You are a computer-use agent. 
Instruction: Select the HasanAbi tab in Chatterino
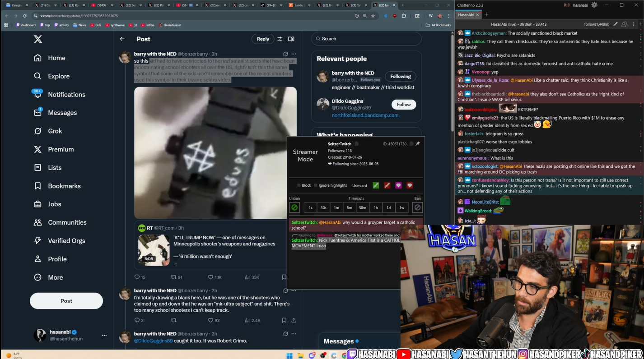pyautogui.click(x=469, y=14)
